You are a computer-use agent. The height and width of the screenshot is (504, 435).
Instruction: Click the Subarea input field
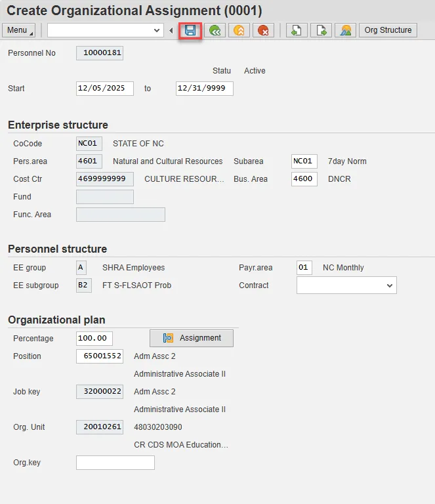[304, 161]
